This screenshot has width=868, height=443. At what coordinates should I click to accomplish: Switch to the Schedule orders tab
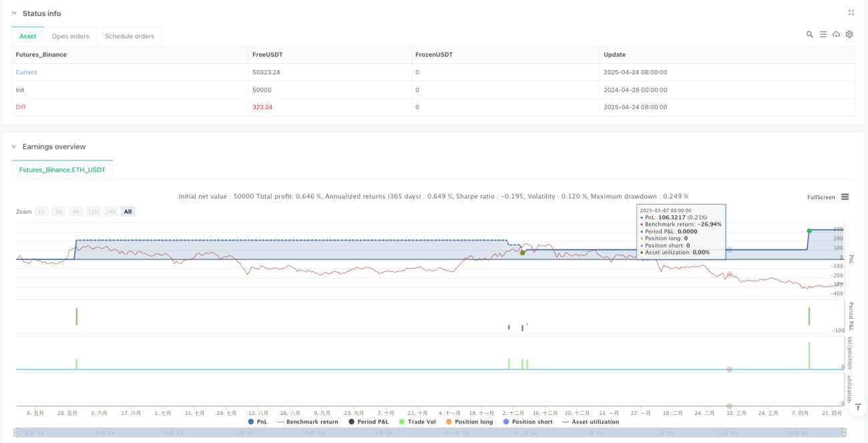(x=130, y=36)
